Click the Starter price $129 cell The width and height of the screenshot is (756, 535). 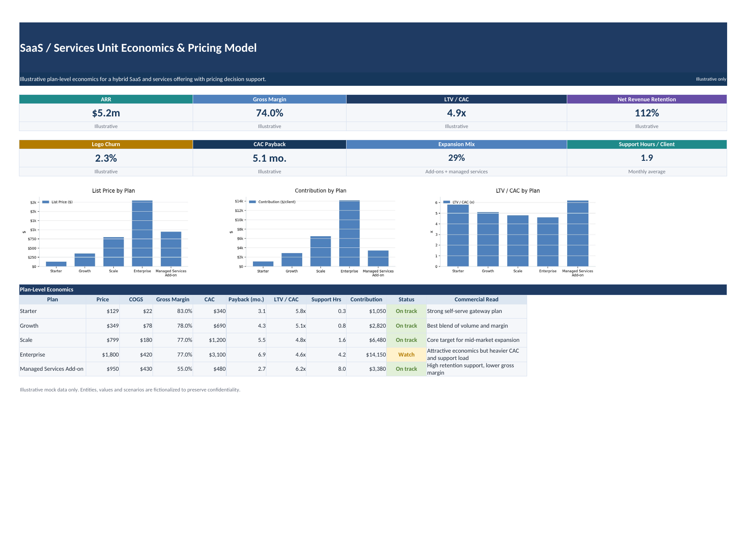pos(103,311)
